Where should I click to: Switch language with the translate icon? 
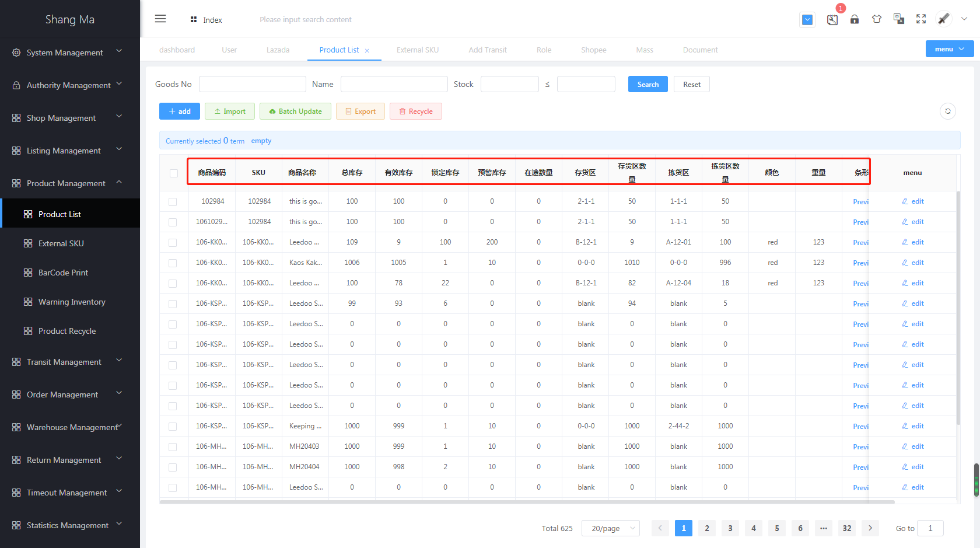click(x=899, y=19)
